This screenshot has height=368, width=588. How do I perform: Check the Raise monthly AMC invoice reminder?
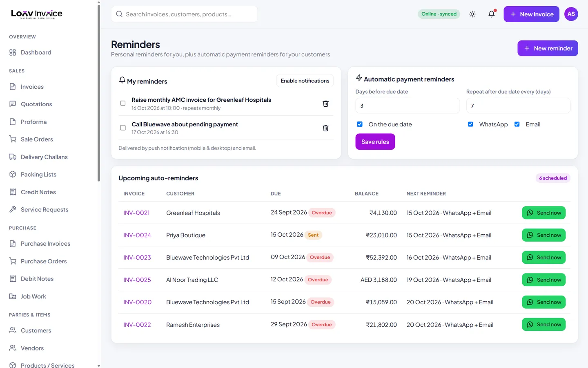coord(122,103)
